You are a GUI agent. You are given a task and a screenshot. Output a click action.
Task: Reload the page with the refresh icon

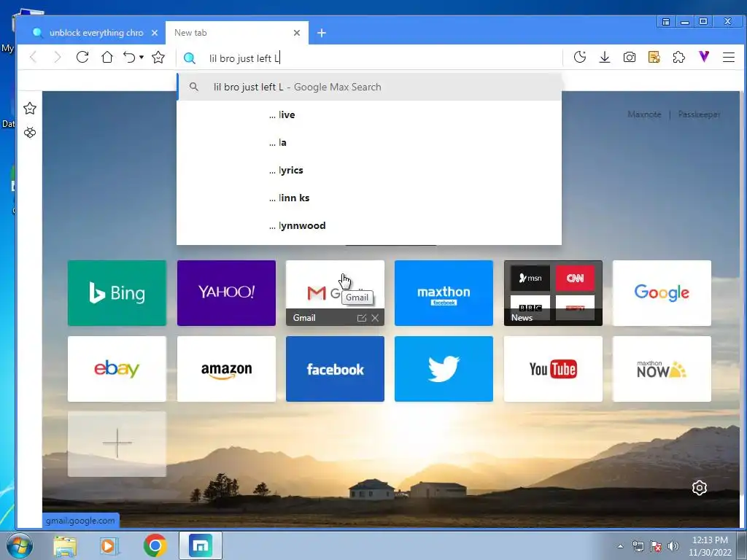pyautogui.click(x=82, y=58)
